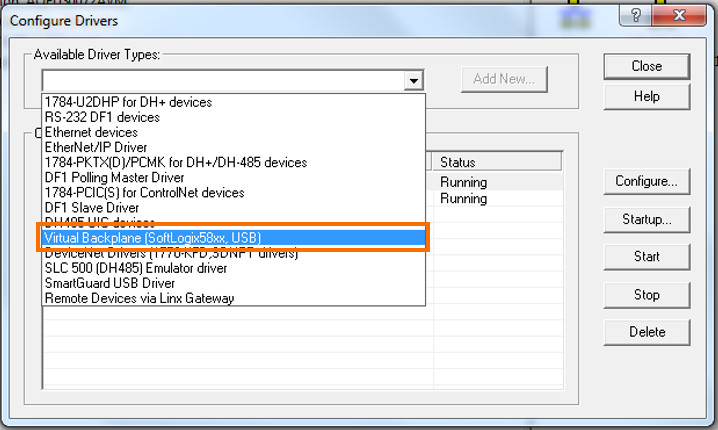Click the Close button
The image size is (718, 430).
point(647,66)
